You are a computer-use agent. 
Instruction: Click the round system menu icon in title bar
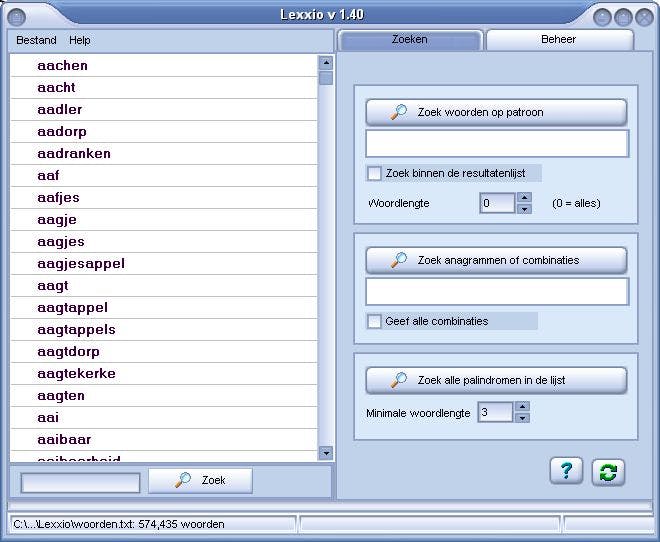[x=17, y=17]
